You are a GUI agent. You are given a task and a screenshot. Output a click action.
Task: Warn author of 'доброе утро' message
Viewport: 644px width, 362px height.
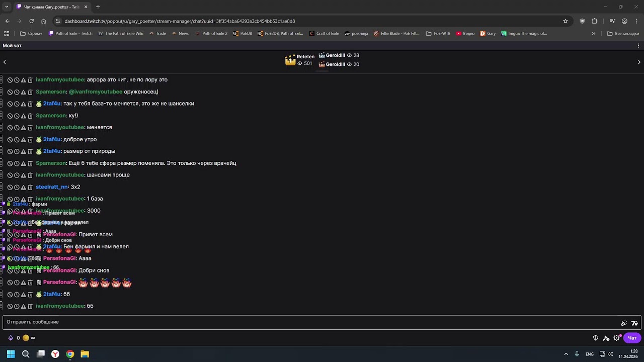(23, 140)
